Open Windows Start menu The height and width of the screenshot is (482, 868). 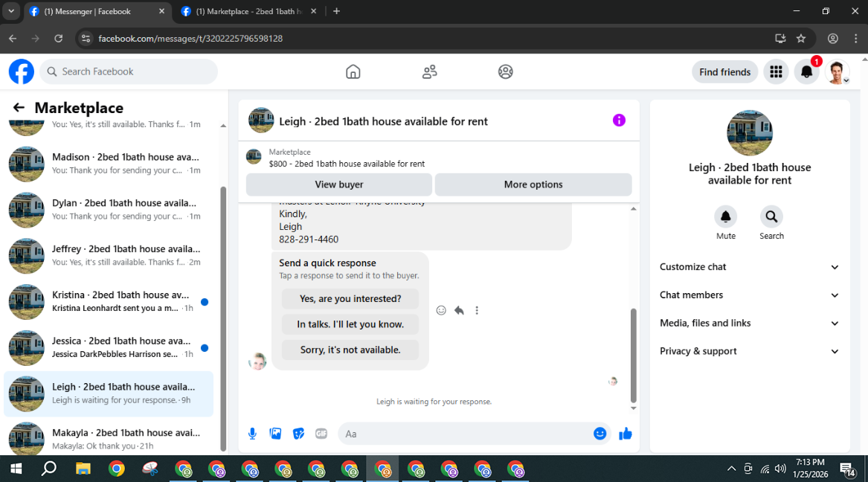click(x=16, y=469)
